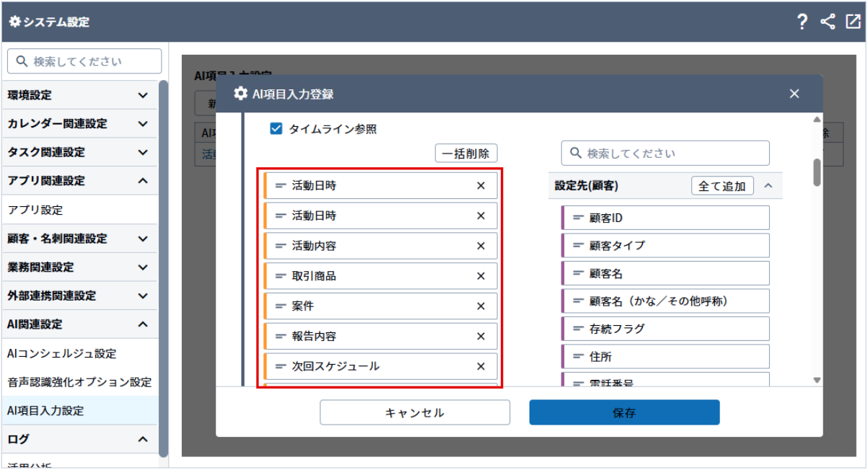Click the dialog vertical scrollbar thumb
The image size is (868, 470).
(x=817, y=172)
